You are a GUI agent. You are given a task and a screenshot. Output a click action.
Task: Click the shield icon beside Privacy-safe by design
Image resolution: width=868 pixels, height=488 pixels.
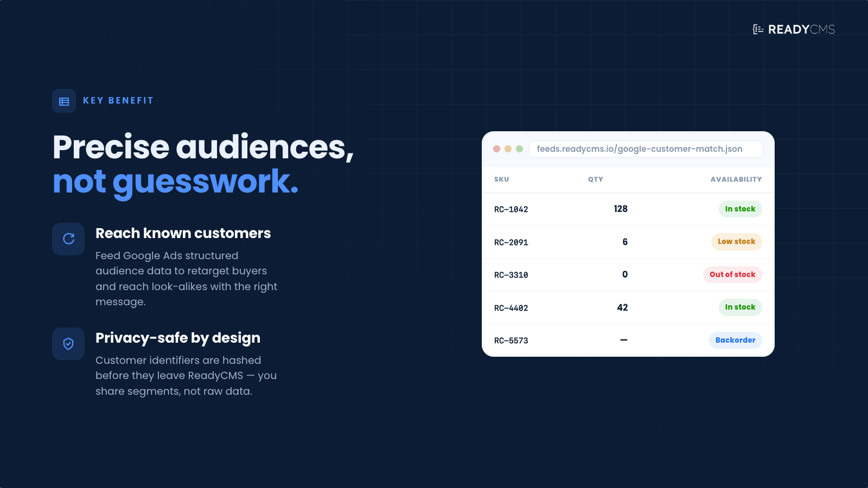[68, 344]
